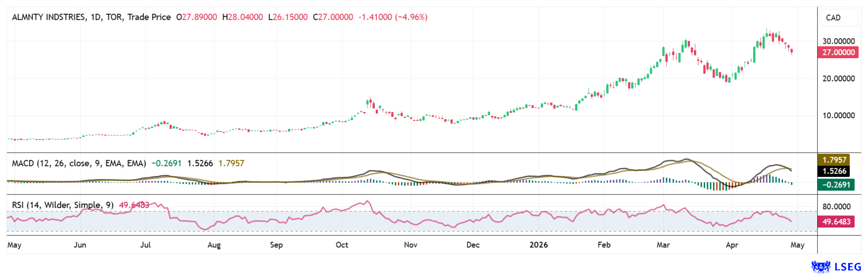The image size is (868, 274).
Task: Click the Apr label on time axis
Action: point(731,245)
